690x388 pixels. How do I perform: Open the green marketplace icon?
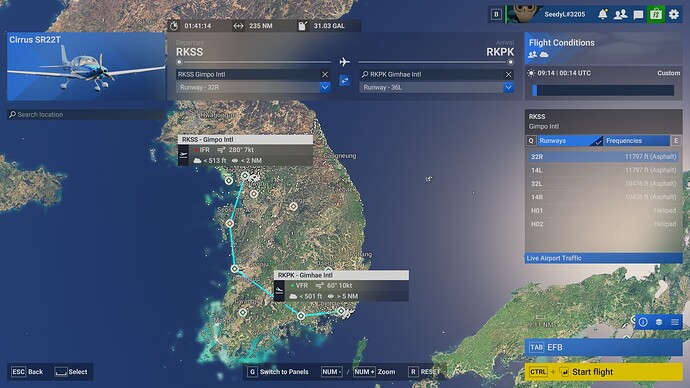(x=656, y=14)
